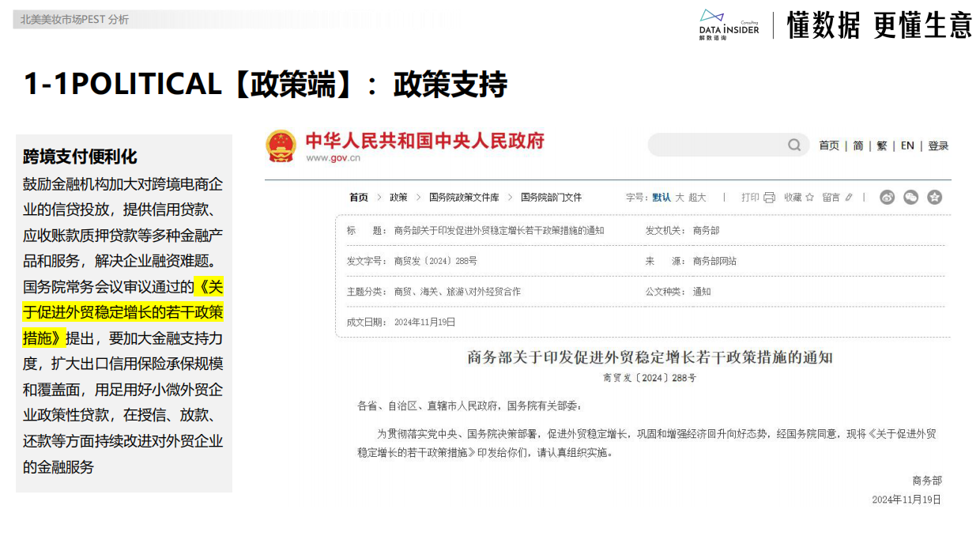
Task: Click the national emblem logo of gov.cn
Action: point(281,146)
